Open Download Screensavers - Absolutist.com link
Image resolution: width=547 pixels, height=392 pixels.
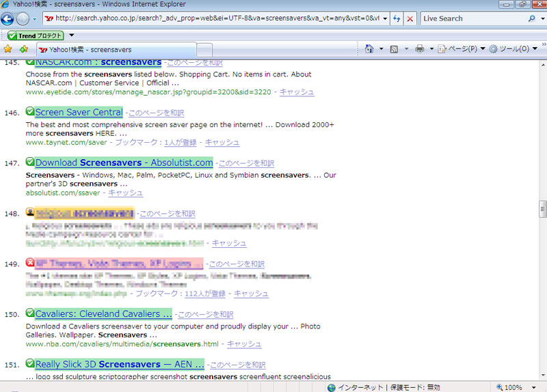point(124,163)
